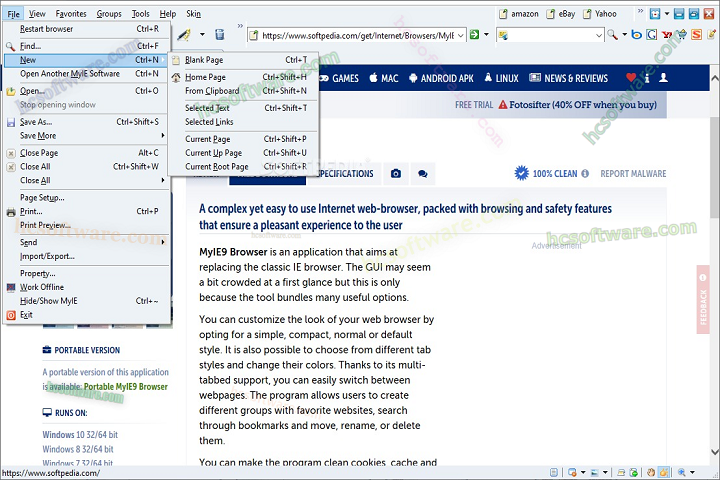Image resolution: width=720 pixels, height=480 pixels.
Task: Click the REPORT MALWARE link
Action: (633, 174)
